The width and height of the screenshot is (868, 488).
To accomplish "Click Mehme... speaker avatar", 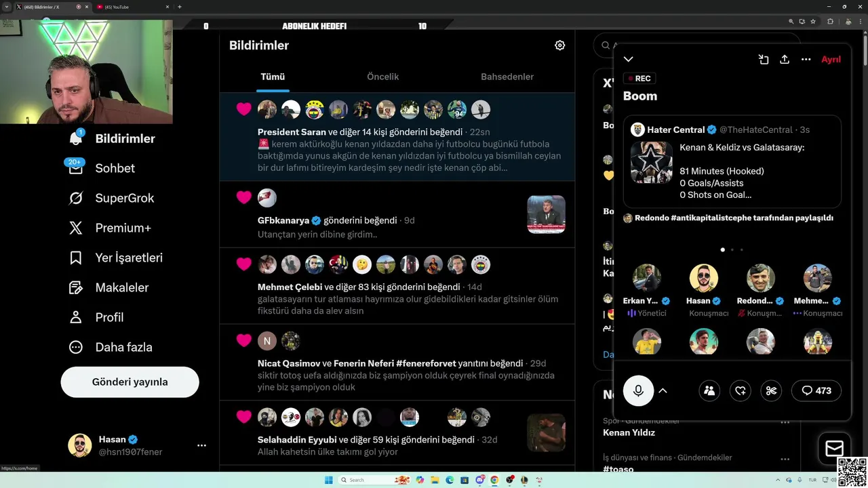I will [818, 278].
